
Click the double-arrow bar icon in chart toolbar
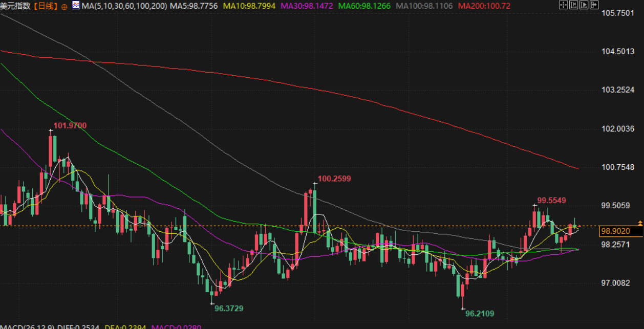594,5
